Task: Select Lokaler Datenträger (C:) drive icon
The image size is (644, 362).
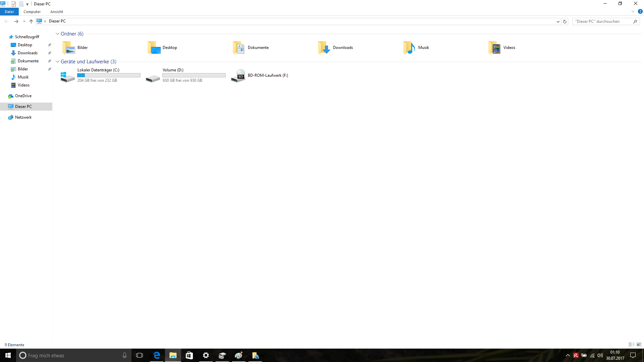Action: click(x=67, y=76)
